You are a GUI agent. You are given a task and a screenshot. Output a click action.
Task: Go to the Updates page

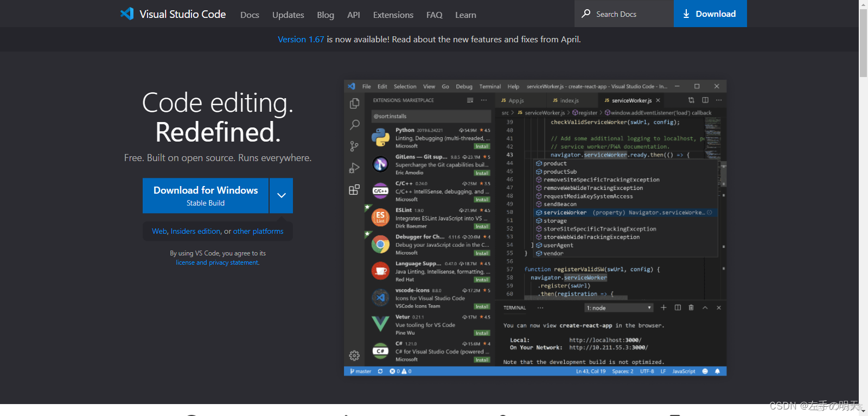tap(288, 15)
